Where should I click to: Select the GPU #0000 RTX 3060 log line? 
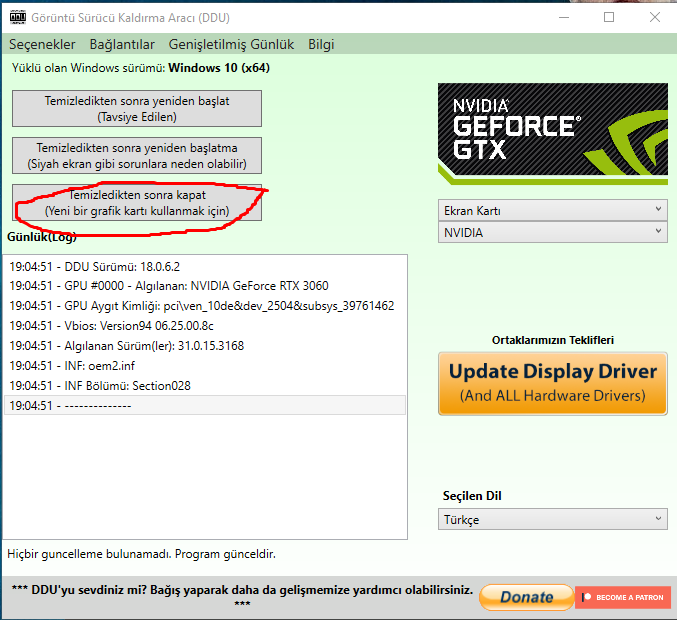[x=205, y=286]
